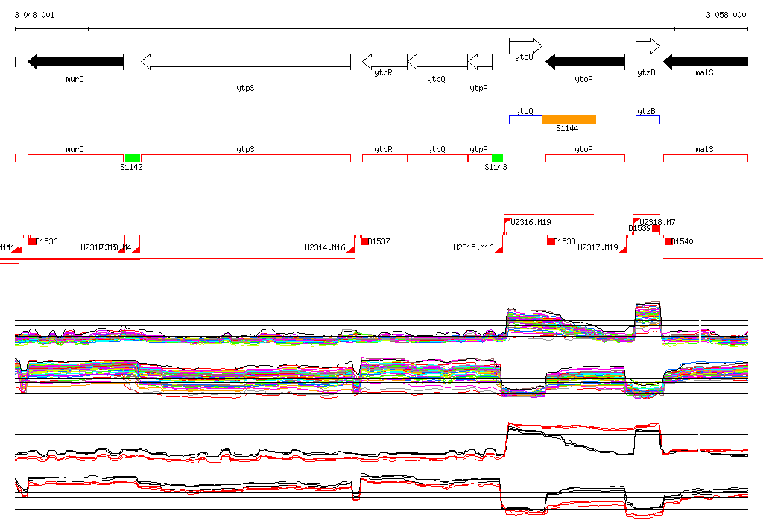Click the green S1143 segment
763x532 pixels.
point(497,158)
